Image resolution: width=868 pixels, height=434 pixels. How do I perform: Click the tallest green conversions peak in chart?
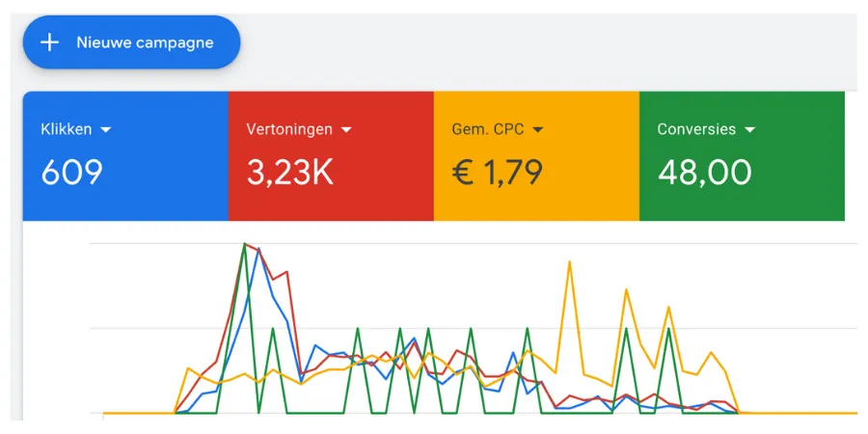[245, 244]
